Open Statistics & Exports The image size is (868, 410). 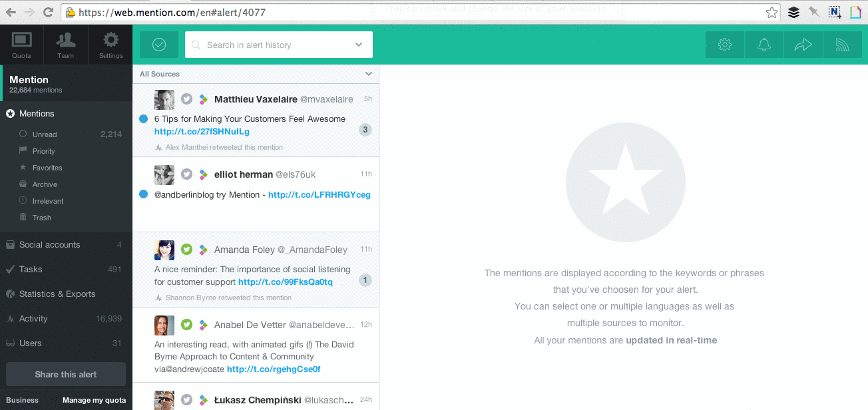[x=57, y=294]
